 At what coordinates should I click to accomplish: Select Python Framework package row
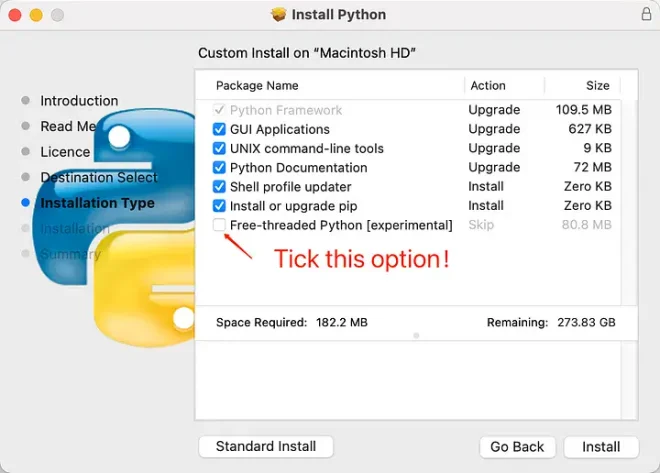tap(408, 110)
